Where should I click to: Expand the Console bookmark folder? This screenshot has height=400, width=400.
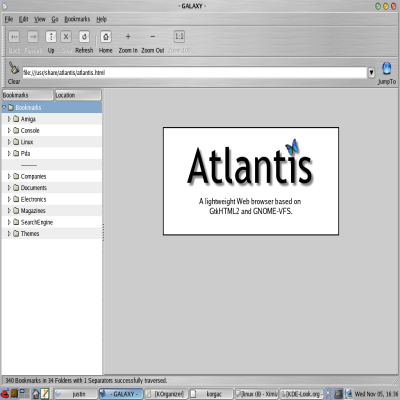click(9, 130)
